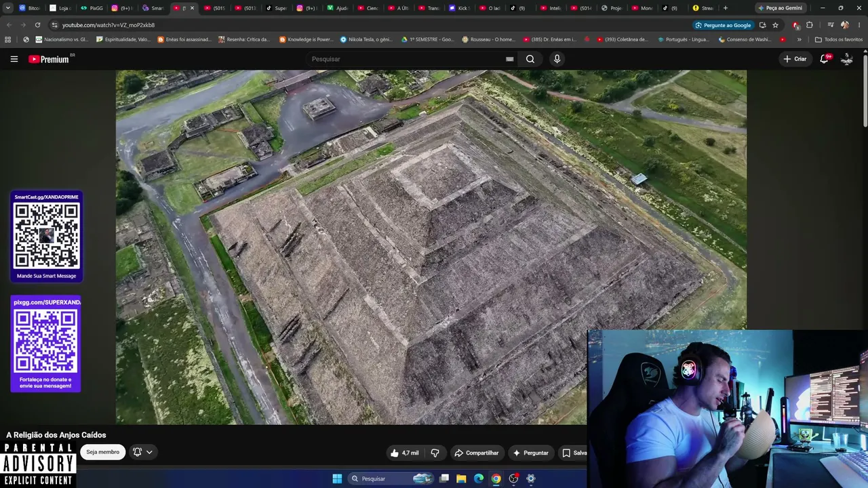Switch to the PixGG tab
Image resolution: width=868 pixels, height=488 pixels.
(x=92, y=8)
